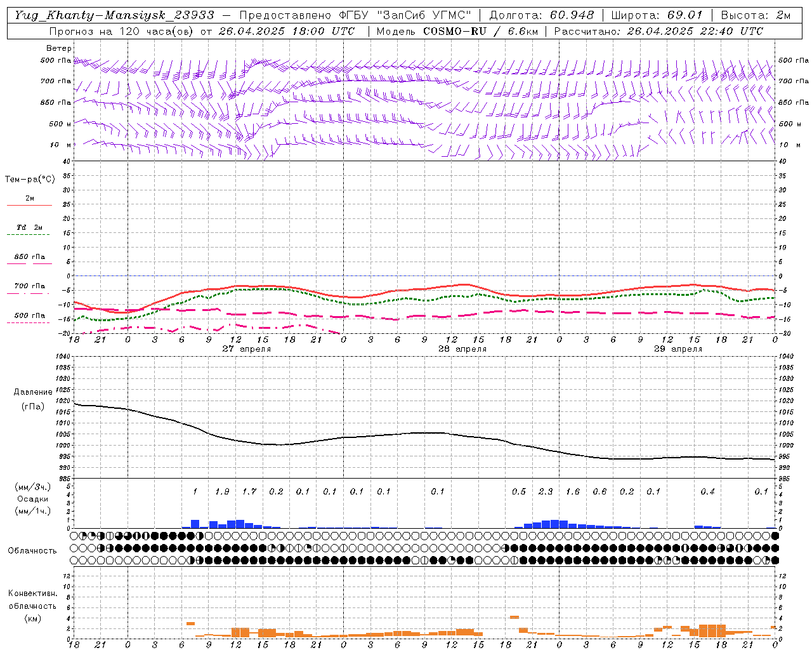812x650 pixels.
Task: Click the 1.6 precipitation amount
Action: coord(573,491)
